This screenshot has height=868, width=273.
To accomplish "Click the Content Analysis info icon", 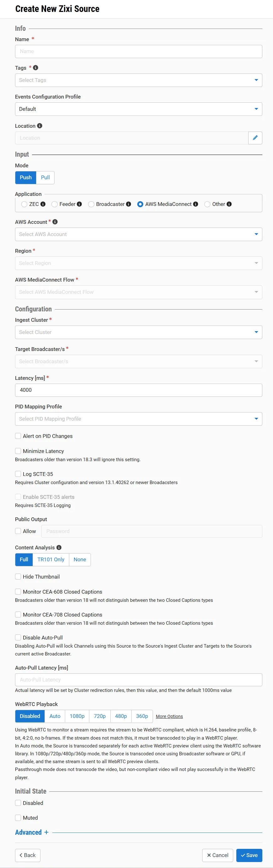I will click(59, 547).
